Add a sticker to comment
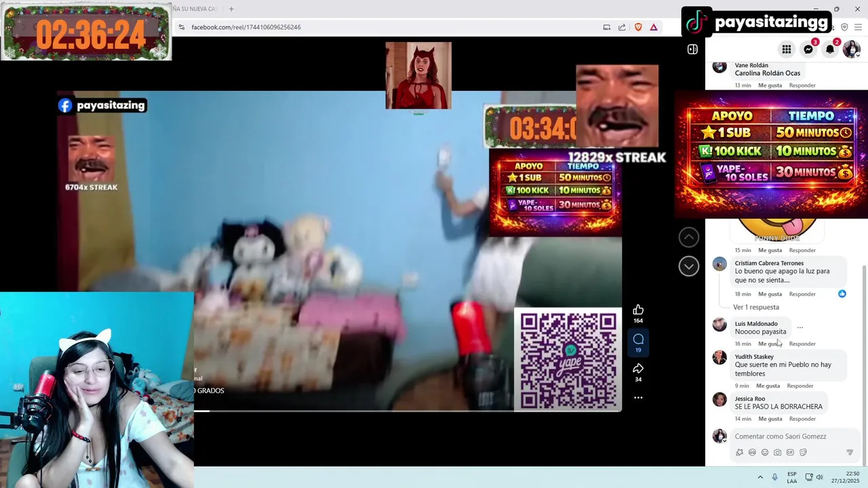Viewport: 868px width, 488px height. pyautogui.click(x=803, y=452)
